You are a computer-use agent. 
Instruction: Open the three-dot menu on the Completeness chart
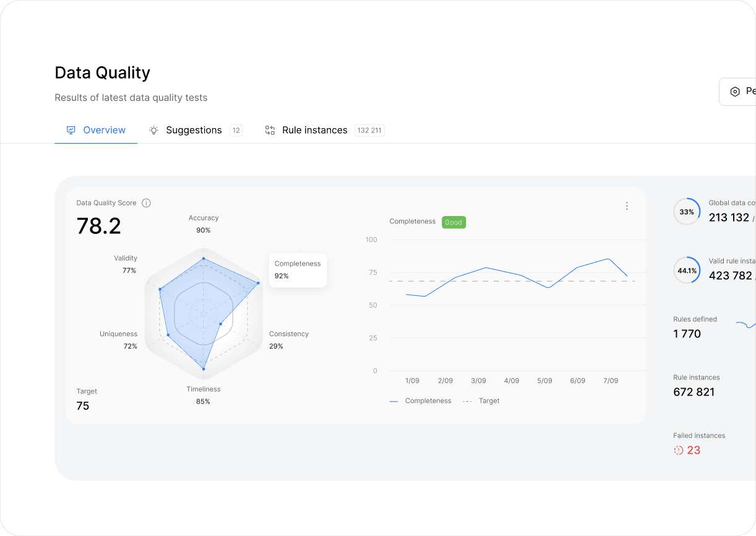point(627,206)
